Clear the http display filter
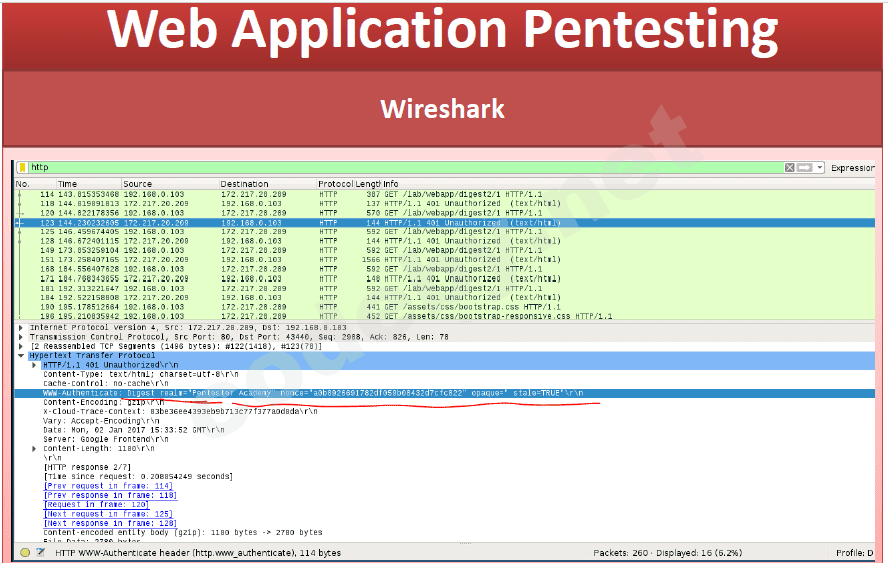The image size is (888, 563). tap(790, 168)
